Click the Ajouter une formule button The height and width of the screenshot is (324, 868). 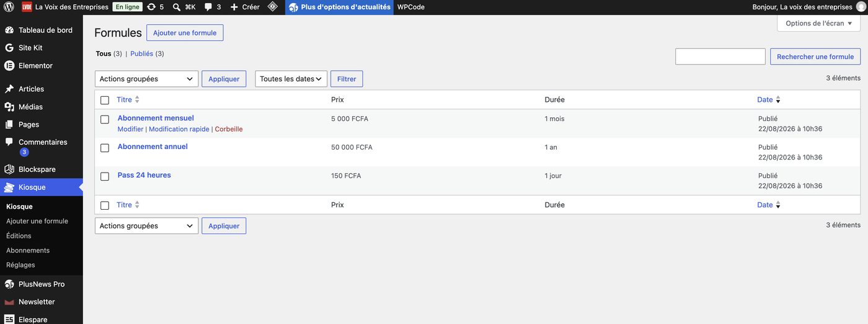(185, 33)
